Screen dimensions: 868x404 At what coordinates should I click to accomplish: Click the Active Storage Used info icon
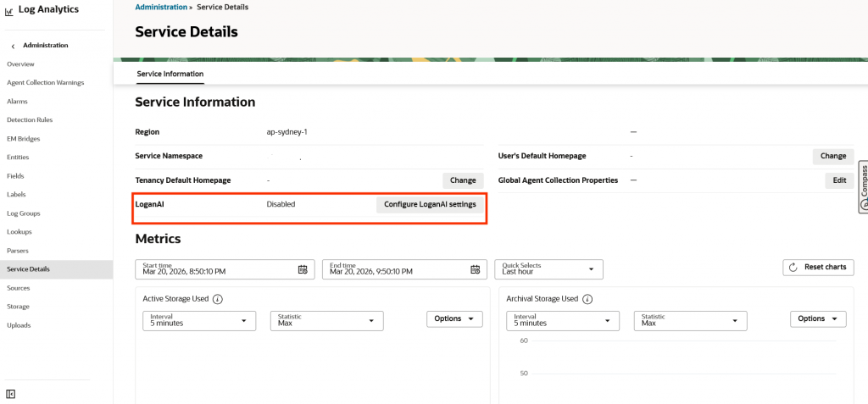(x=218, y=299)
